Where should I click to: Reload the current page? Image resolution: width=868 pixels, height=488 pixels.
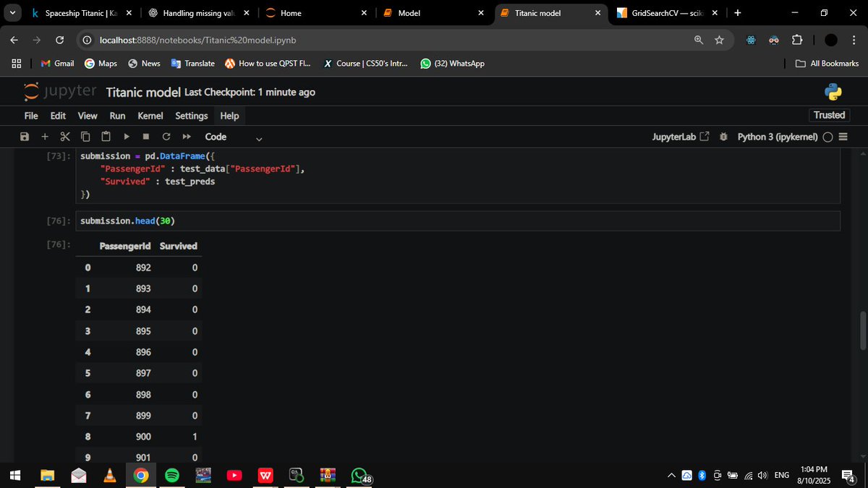(59, 40)
